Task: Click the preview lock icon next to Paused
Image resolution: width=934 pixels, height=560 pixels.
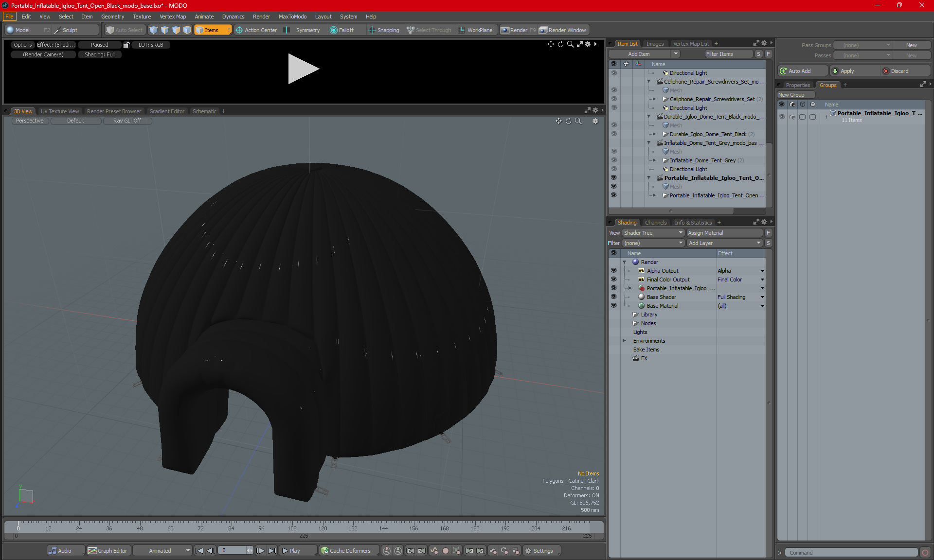Action: click(x=126, y=45)
